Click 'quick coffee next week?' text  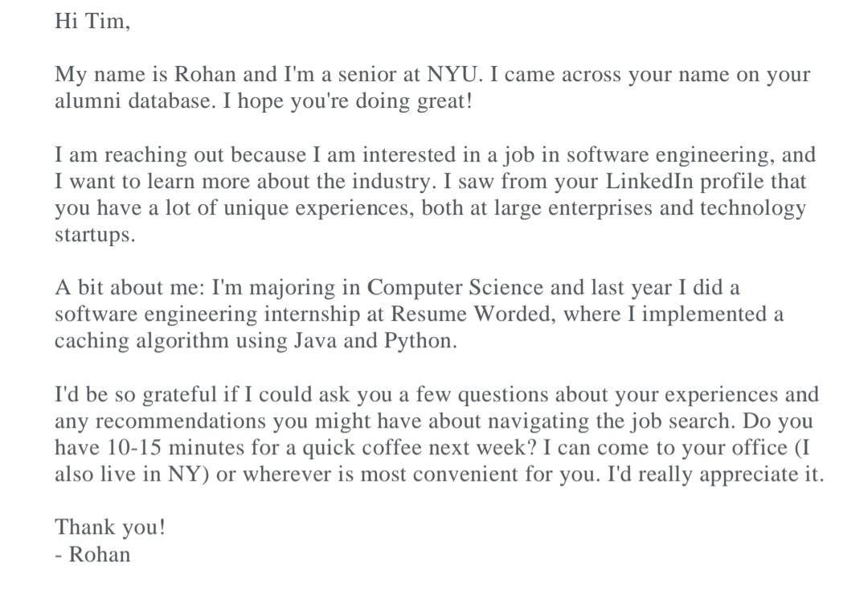[419, 448]
